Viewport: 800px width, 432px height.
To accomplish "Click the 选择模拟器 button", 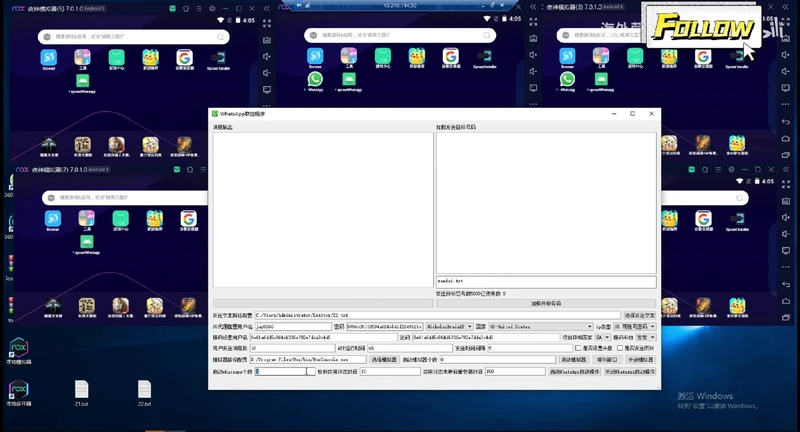I will click(384, 360).
